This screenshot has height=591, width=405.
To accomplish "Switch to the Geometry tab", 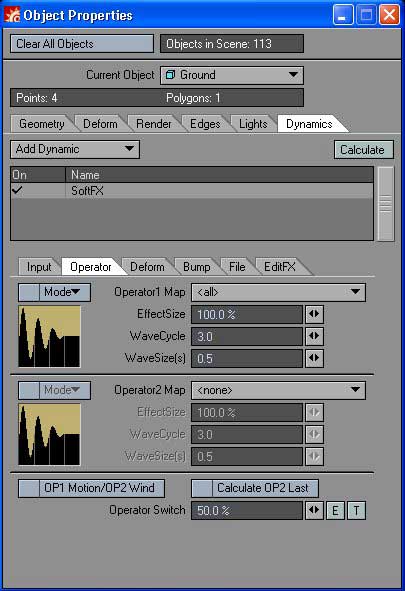I will (41, 124).
